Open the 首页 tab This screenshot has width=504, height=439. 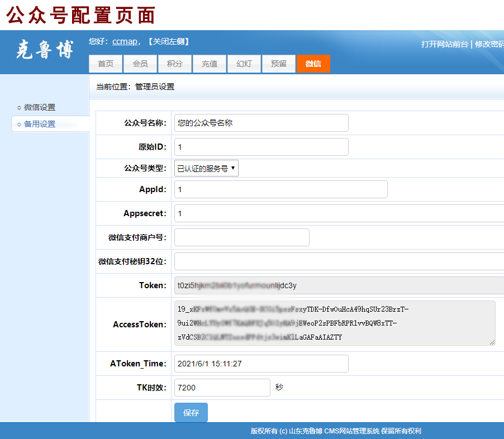[106, 64]
